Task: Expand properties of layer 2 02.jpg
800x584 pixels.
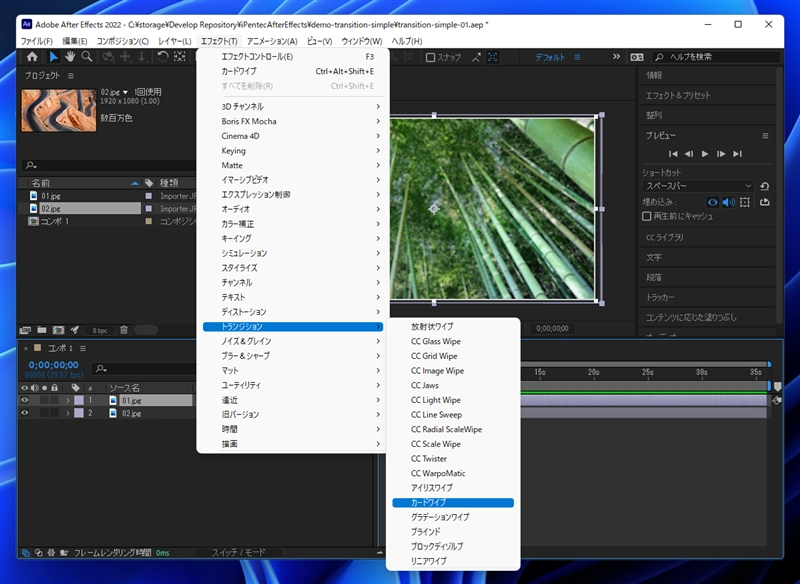Action: click(68, 413)
